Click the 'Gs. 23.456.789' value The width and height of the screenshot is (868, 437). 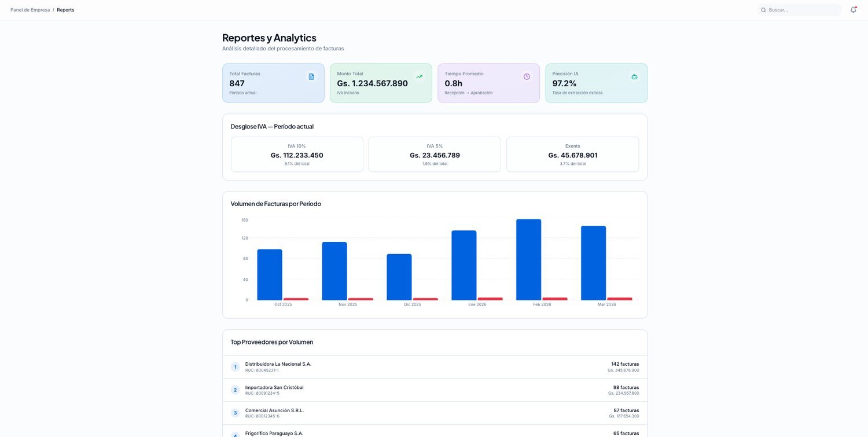[435, 155]
